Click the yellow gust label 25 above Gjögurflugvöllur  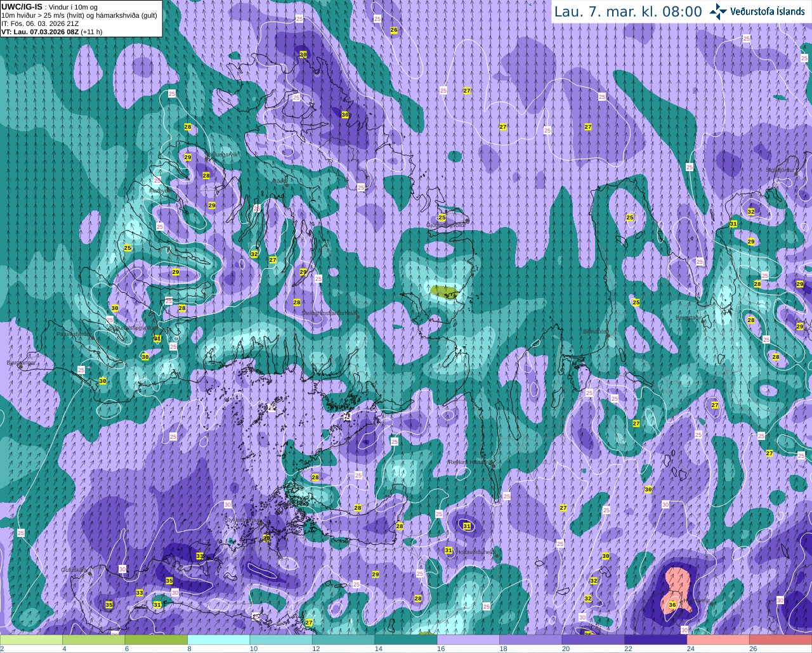[x=442, y=217]
